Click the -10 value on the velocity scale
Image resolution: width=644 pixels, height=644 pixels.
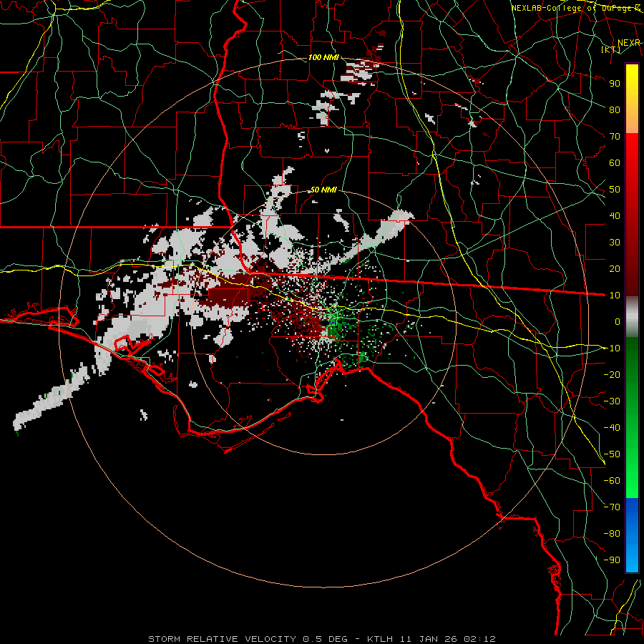(612, 348)
